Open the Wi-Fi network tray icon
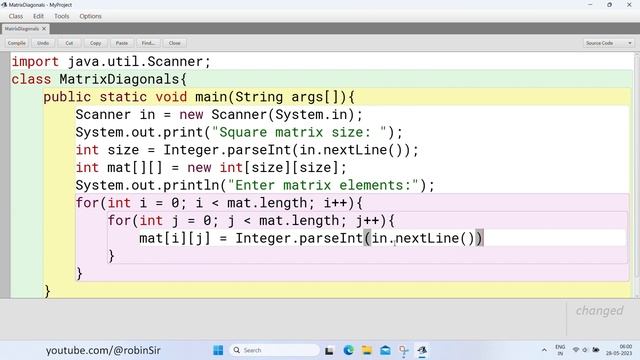Screen dimensions: 640x360 (x=576, y=350)
